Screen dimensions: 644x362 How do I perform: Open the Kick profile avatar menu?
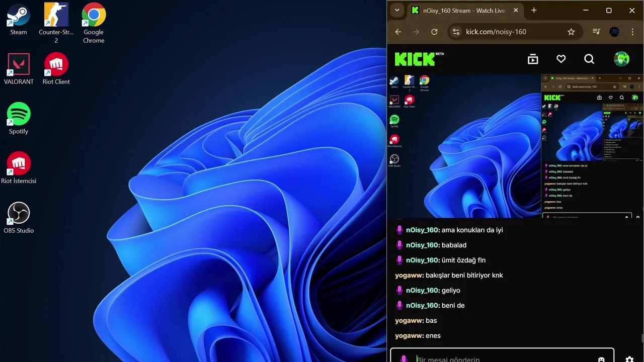point(621,59)
